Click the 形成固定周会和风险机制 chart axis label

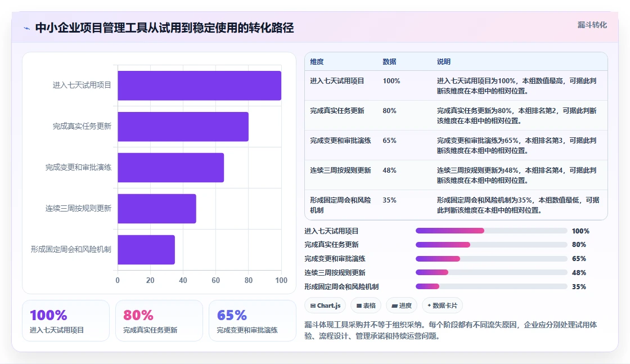(71, 249)
